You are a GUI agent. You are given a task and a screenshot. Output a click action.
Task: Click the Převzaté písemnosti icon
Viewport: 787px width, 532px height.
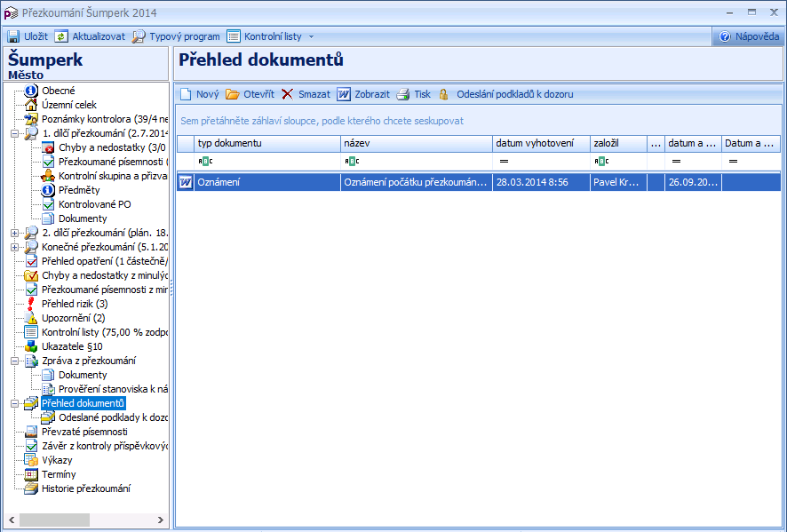(31, 432)
